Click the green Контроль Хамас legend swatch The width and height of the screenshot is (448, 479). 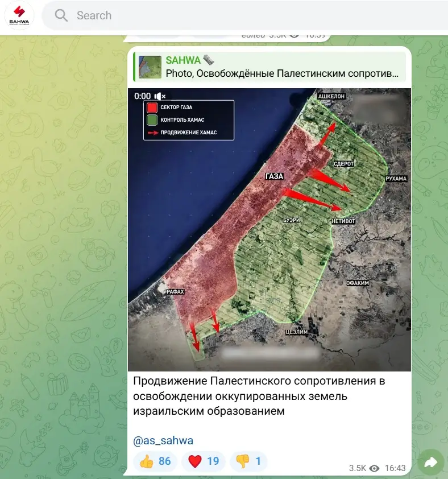(x=152, y=120)
